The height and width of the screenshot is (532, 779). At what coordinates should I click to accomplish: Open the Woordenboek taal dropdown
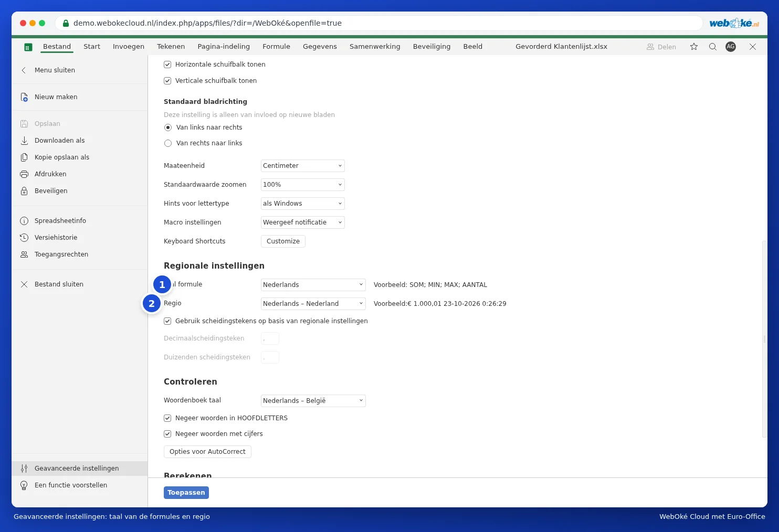(313, 401)
